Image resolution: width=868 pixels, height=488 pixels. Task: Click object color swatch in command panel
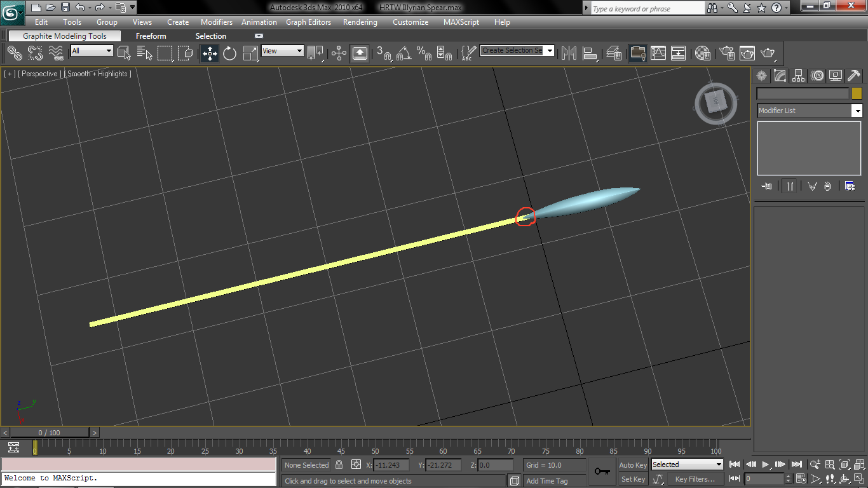[x=857, y=93]
